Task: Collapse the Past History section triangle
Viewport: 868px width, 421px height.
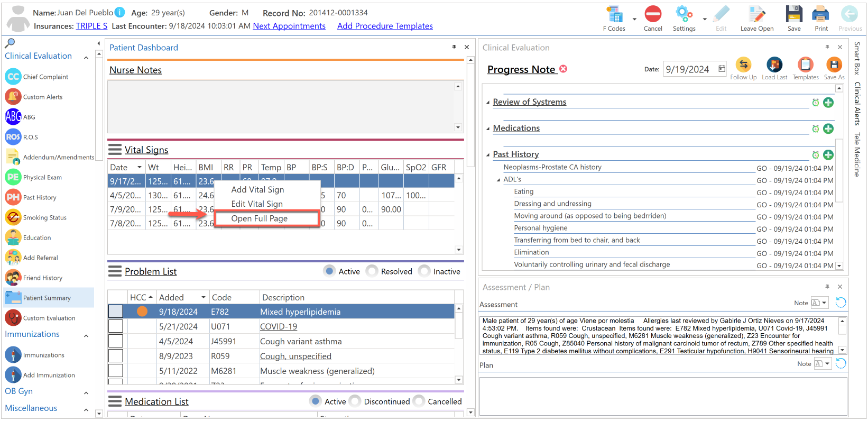Action: click(x=488, y=155)
